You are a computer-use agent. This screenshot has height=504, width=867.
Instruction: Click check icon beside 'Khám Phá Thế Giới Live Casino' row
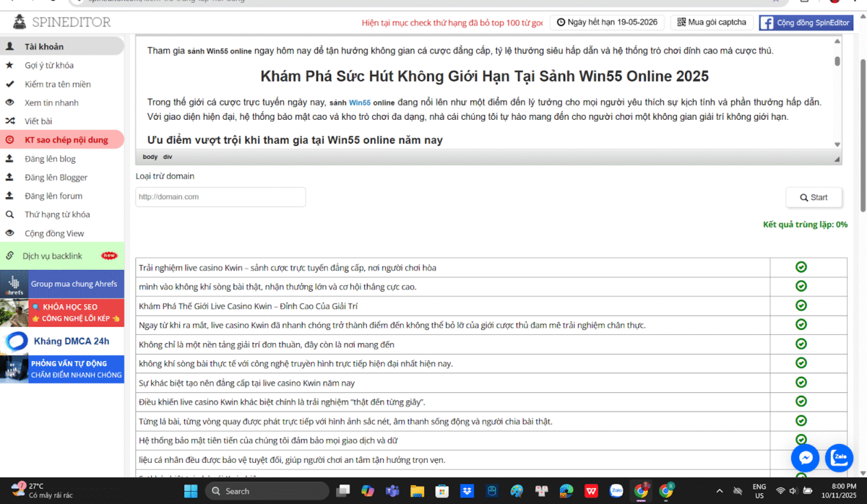(801, 305)
